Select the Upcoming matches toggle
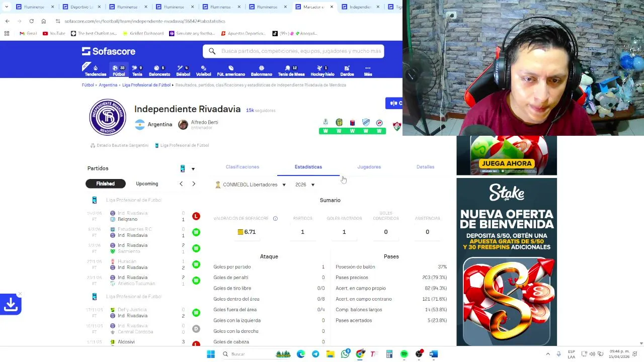 click(x=147, y=184)
